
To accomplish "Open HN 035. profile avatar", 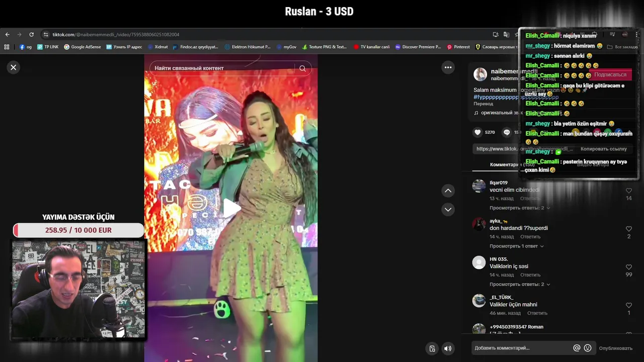I will [x=479, y=262].
